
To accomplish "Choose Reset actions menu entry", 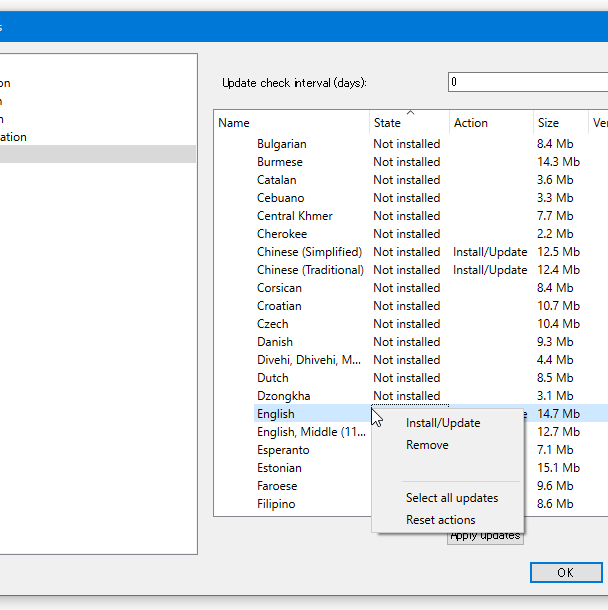I will tap(440, 520).
